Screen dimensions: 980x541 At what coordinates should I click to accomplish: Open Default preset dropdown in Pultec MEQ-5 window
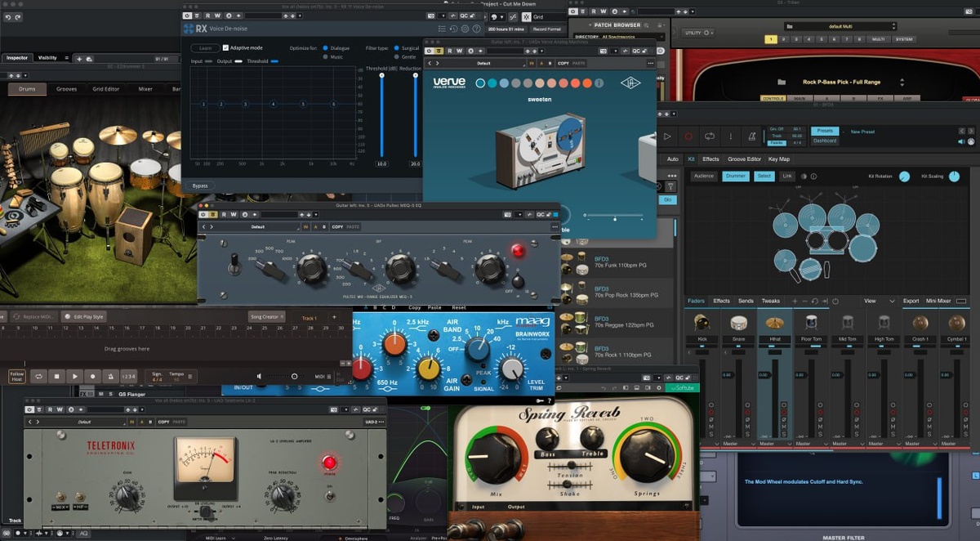[258, 226]
